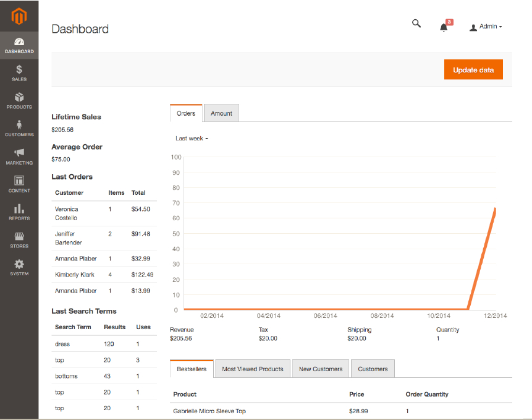Image resolution: width=532 pixels, height=420 pixels.
Task: Open the Sales sidebar menu
Action: 19,73
